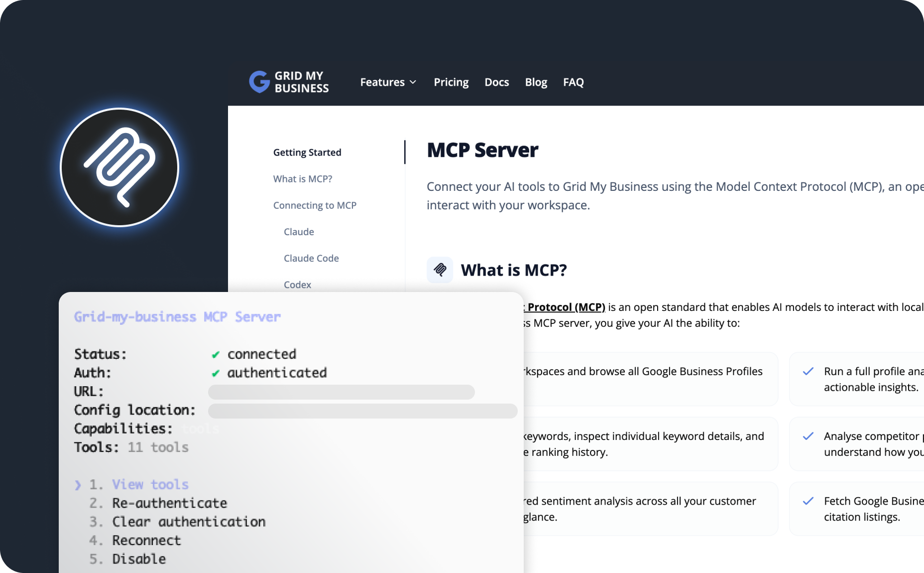The width and height of the screenshot is (924, 573).
Task: Click the 'Capabilities:' label
Action: [123, 429]
